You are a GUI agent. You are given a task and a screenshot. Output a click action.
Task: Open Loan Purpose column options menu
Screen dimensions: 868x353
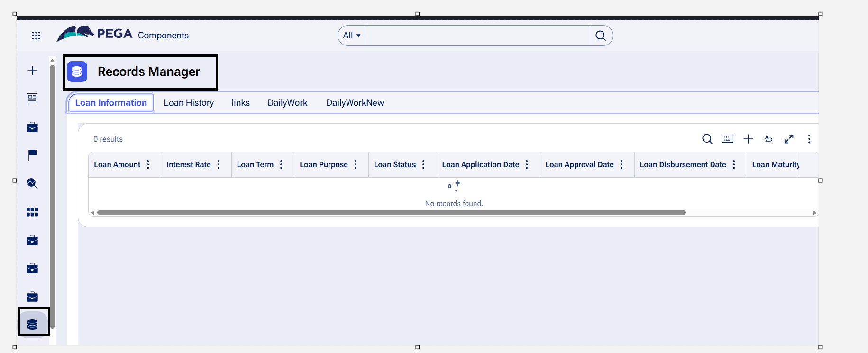tap(356, 164)
